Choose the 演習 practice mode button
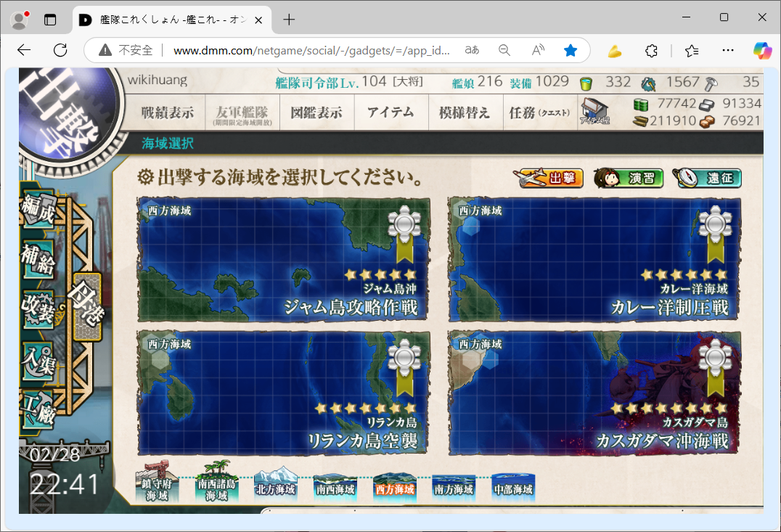The image size is (781, 532). point(629,178)
